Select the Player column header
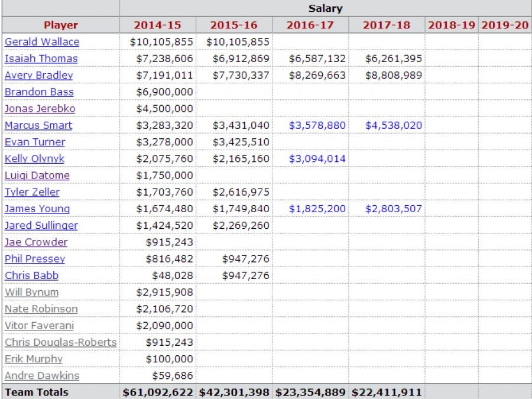Viewport: 532px width, 399px height. pos(60,25)
